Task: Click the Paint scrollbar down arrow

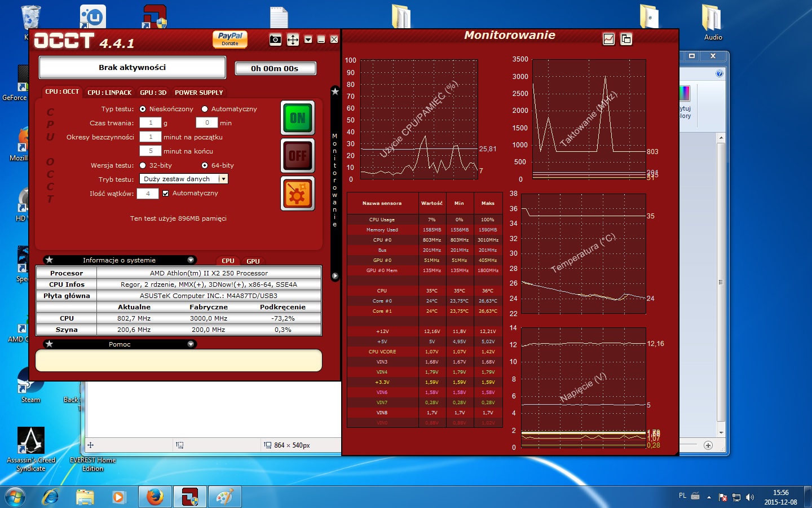Action: (721, 433)
